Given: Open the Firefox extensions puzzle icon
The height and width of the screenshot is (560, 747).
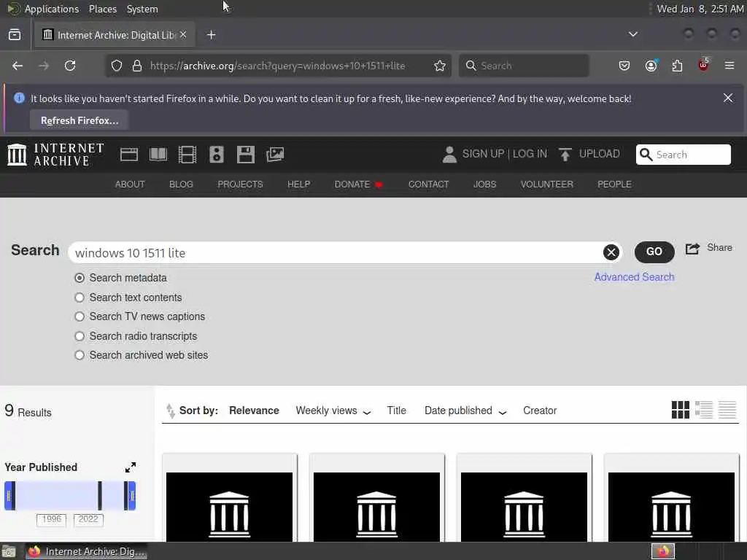Looking at the screenshot, I should [x=677, y=65].
